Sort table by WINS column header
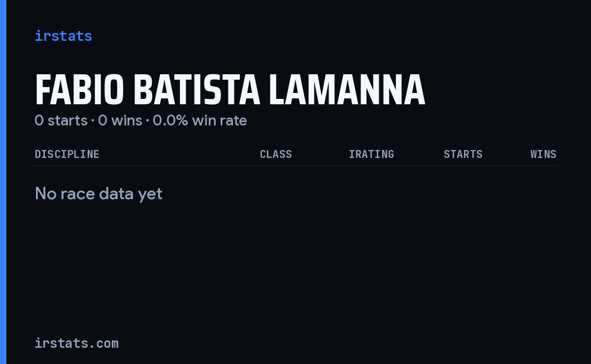591x364 pixels. [543, 154]
